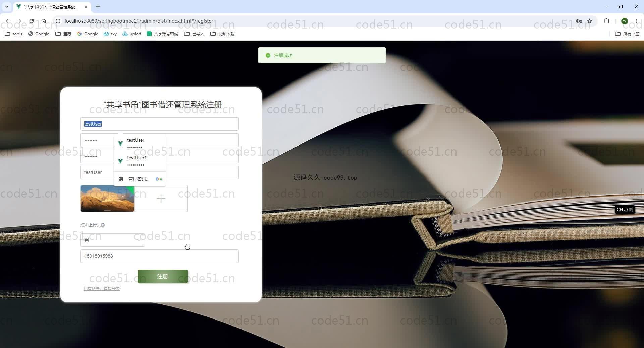The image size is (644, 348).
Task: Click the green check icon in notification
Action: click(268, 55)
